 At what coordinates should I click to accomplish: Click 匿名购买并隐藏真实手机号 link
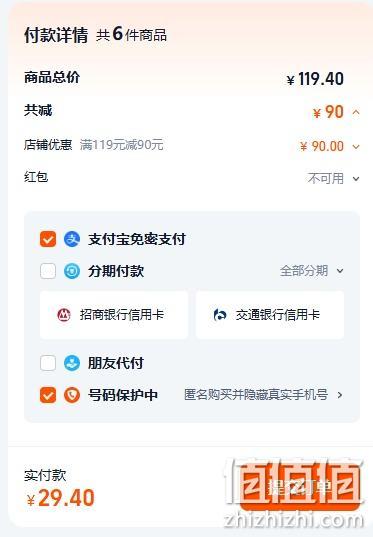click(x=256, y=395)
